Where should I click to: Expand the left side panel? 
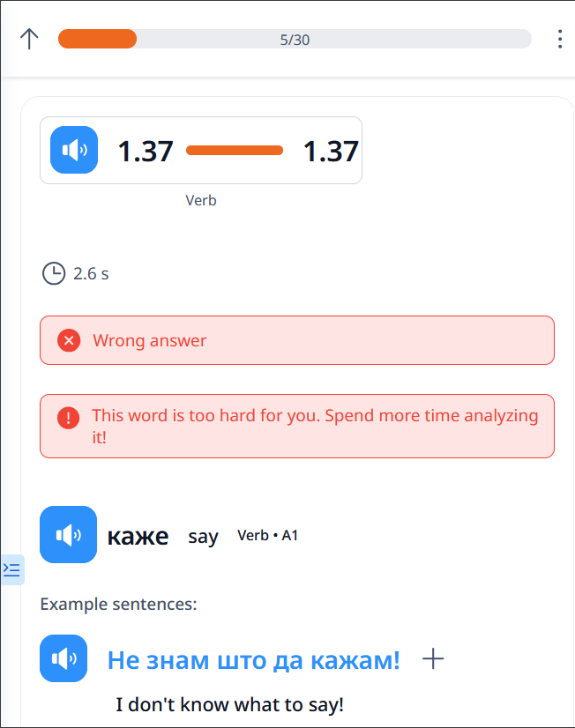12,569
